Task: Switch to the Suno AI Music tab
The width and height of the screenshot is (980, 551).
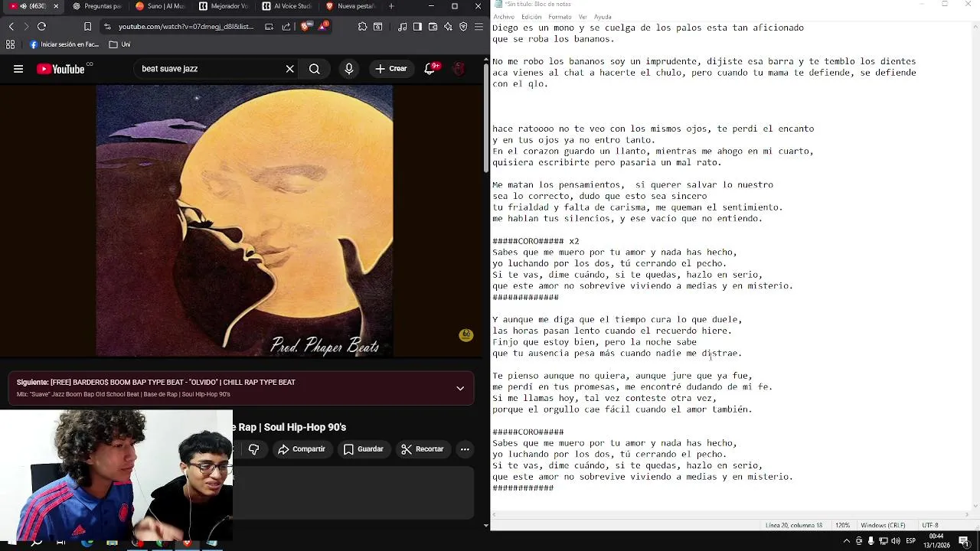Action: coord(160,6)
